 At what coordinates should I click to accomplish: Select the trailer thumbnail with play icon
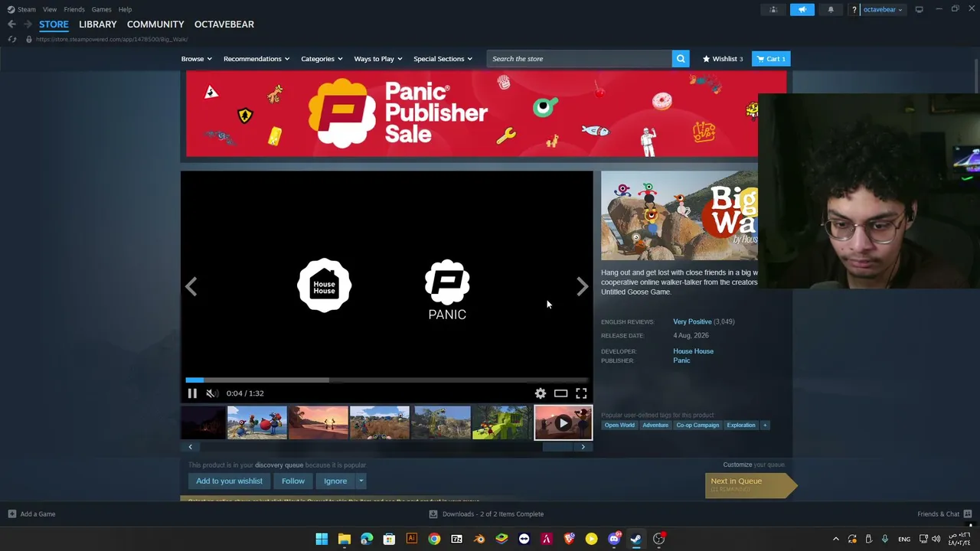[x=563, y=423]
